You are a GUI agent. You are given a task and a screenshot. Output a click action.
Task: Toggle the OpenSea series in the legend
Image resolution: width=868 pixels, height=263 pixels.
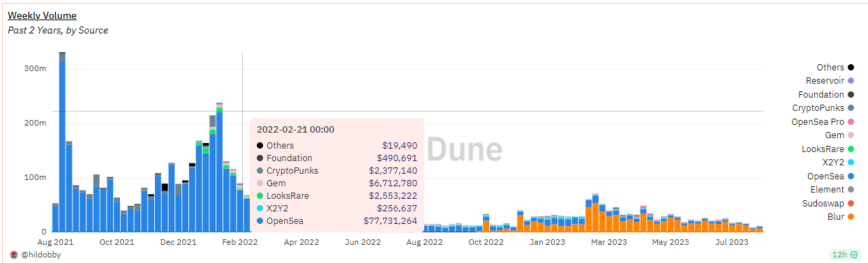pyautogui.click(x=831, y=176)
